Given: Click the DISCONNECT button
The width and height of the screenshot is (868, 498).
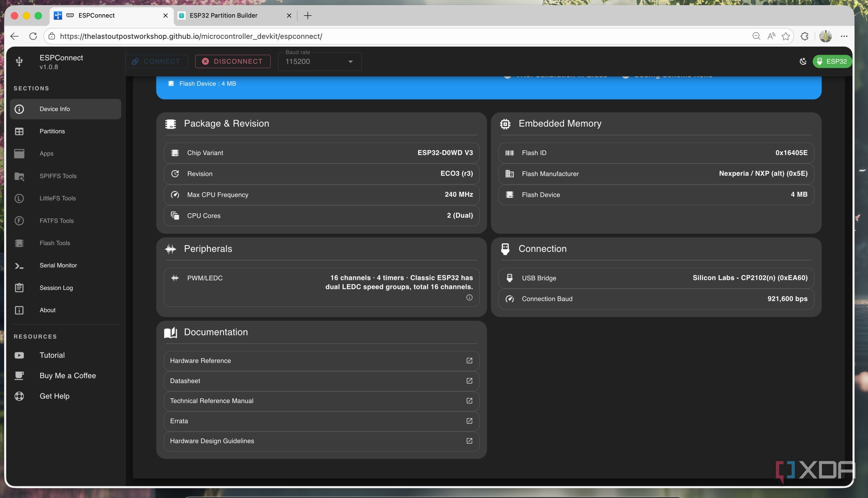Looking at the screenshot, I should (233, 61).
